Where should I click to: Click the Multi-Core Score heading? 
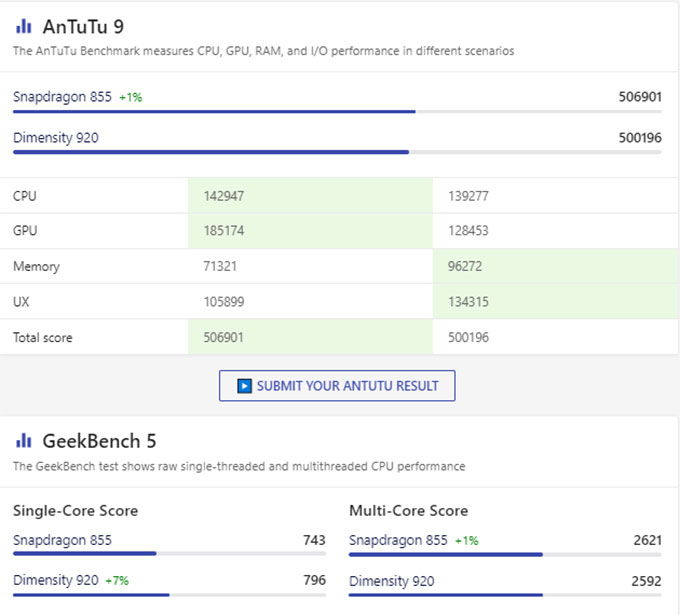coord(409,510)
